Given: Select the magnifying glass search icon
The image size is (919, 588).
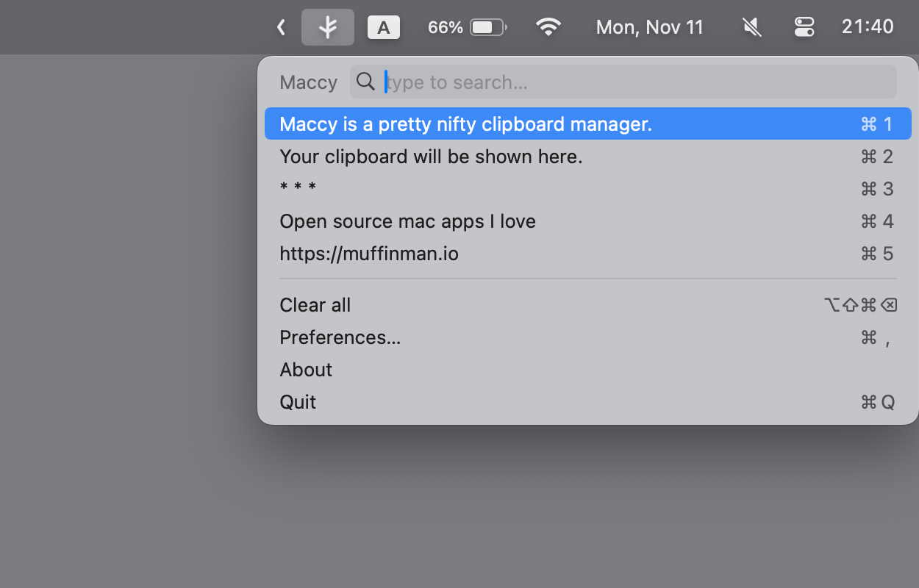Looking at the screenshot, I should 365,82.
